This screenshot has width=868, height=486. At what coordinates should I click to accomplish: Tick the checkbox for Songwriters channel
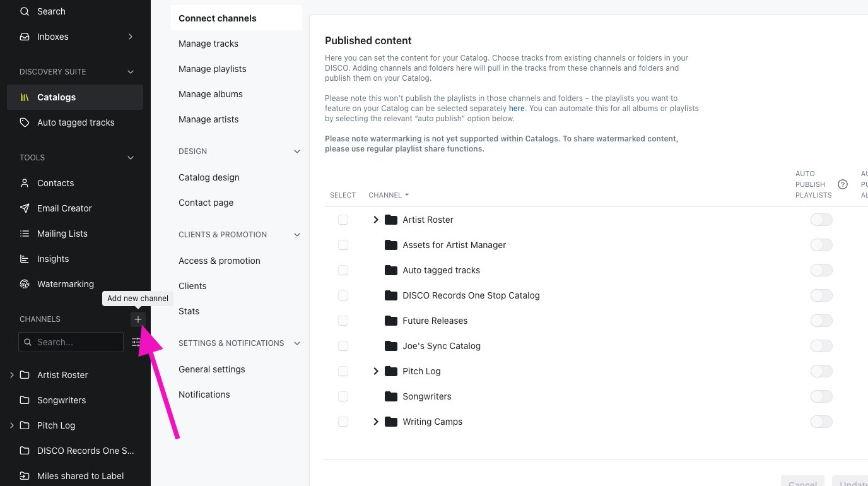point(343,396)
